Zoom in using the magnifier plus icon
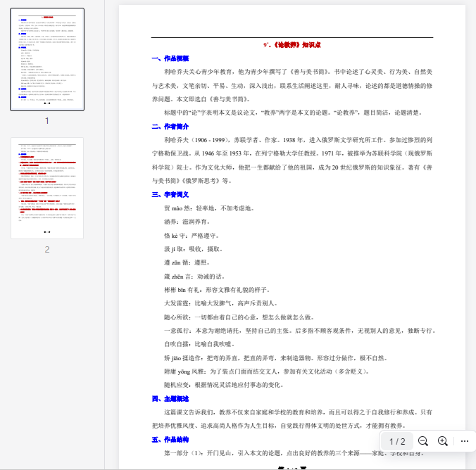 443,441
